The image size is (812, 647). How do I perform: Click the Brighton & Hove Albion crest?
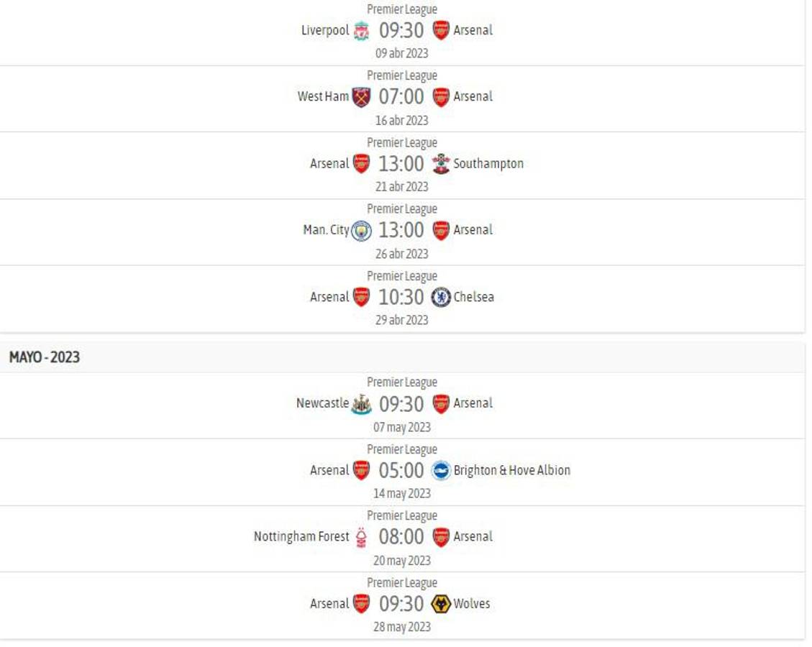[441, 470]
